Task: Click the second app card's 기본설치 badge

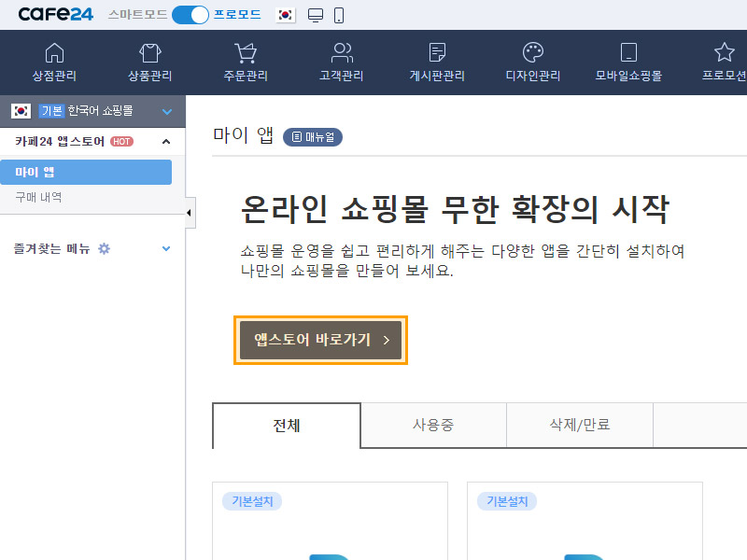Action: click(507, 501)
